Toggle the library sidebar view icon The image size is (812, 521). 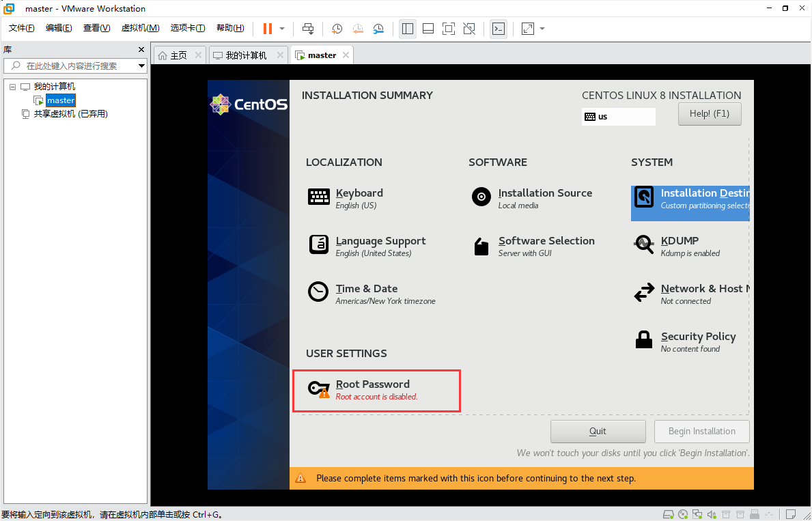(x=408, y=29)
